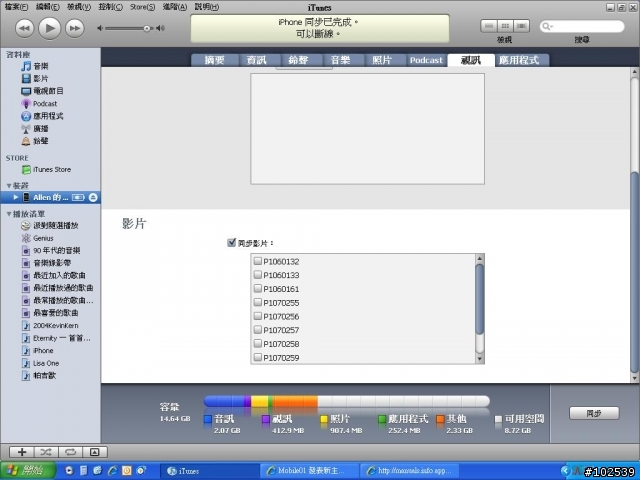
Task: Check the P1060132 movie checkbox
Action: coord(258,261)
